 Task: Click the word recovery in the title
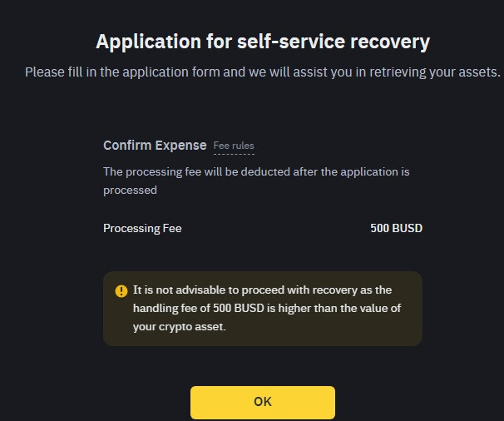[x=390, y=42]
